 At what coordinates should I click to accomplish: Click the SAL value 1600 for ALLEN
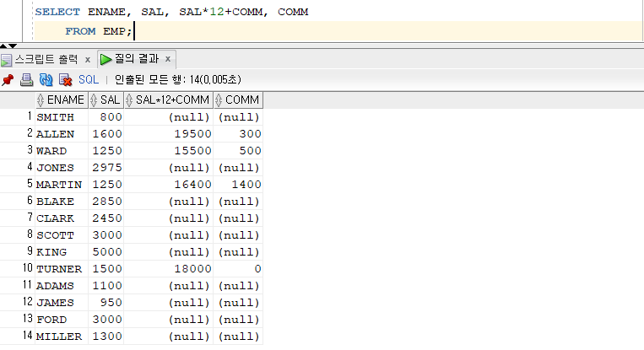pos(106,134)
